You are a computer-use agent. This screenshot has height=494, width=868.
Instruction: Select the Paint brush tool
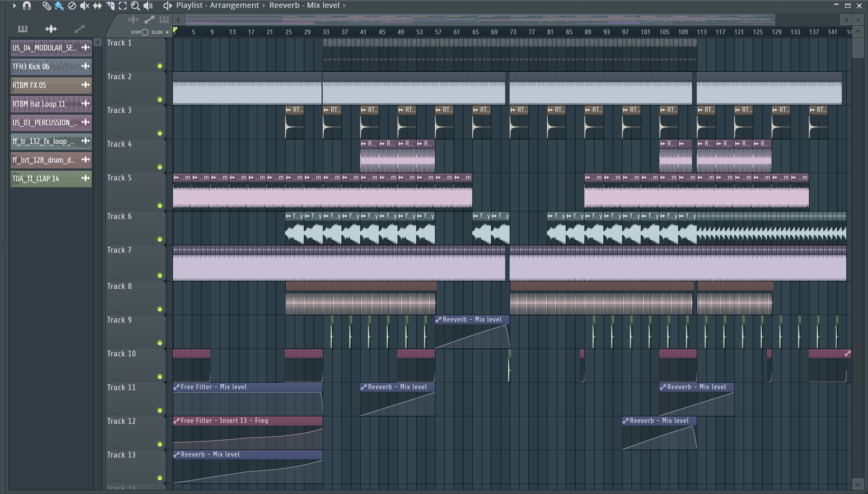[x=59, y=5]
